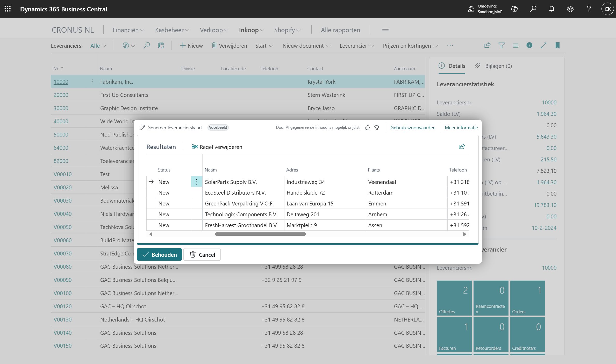Open the Copilot icon in top bar

pos(514,9)
